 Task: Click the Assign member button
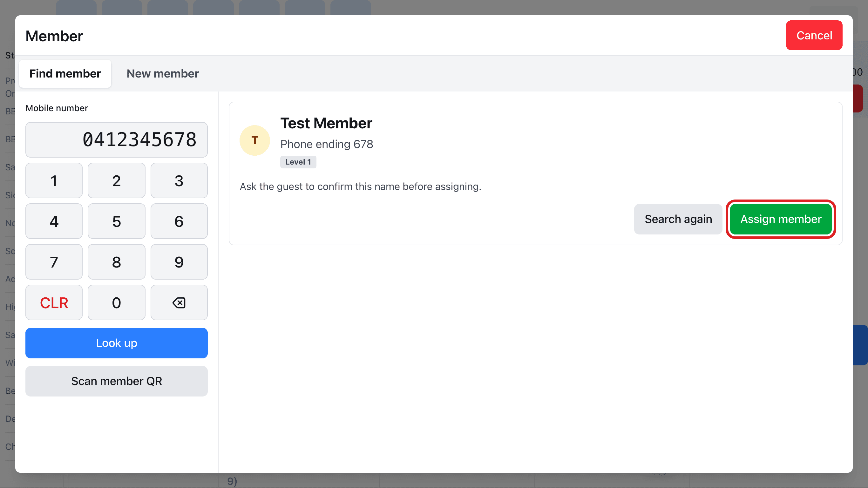click(780, 219)
